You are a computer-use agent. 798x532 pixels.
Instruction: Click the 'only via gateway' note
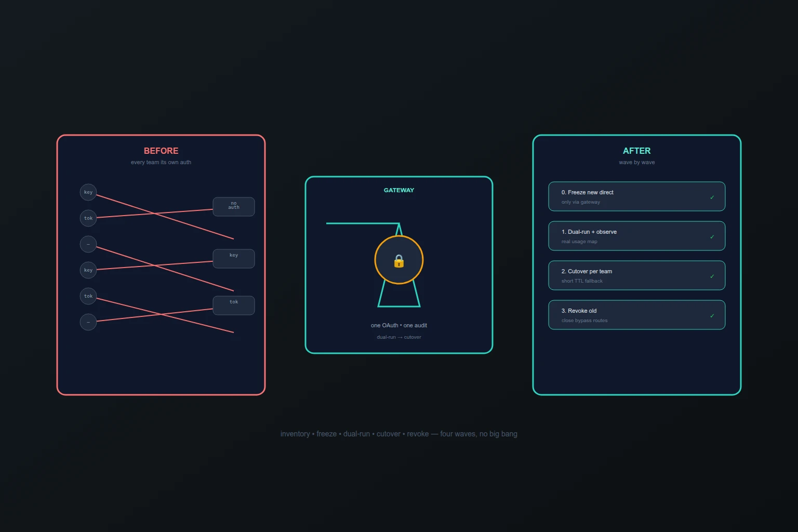[581, 202]
